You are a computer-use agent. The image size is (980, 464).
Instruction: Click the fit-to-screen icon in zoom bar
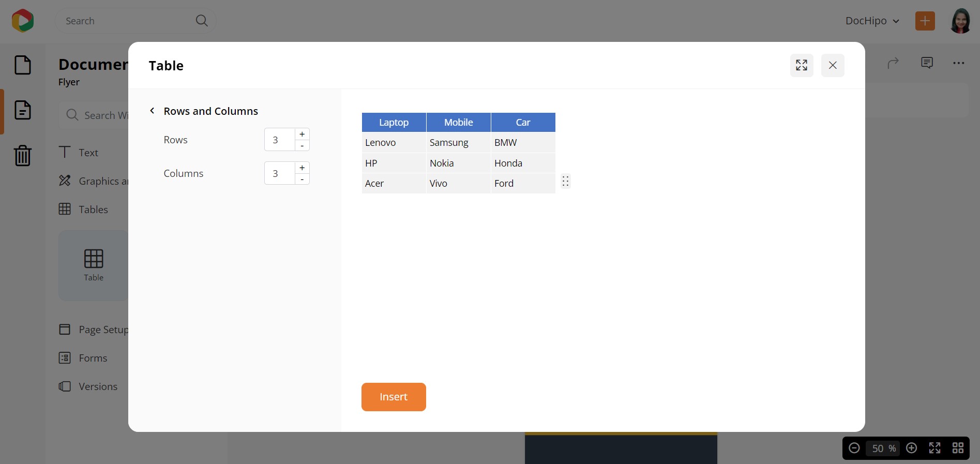[934, 448]
